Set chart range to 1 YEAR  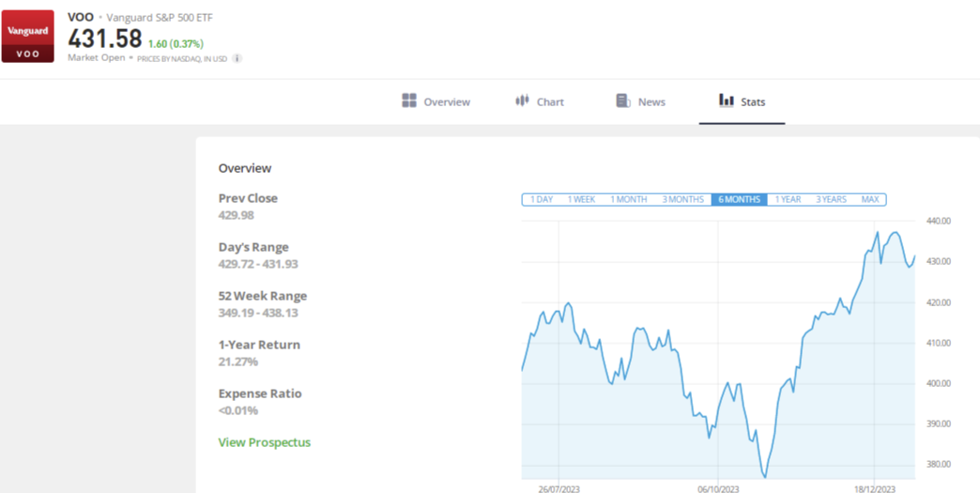(788, 199)
